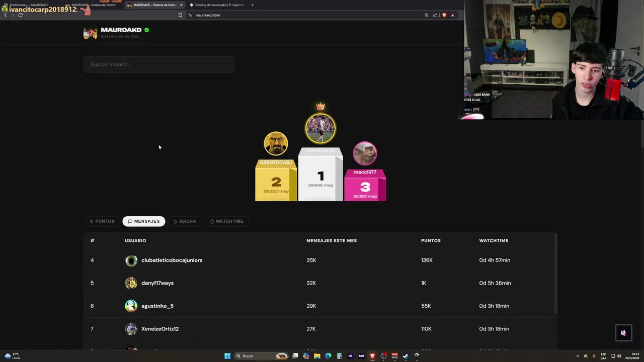644x362 pixels.
Task: Open Brave Rewards triangle icon
Action: pos(452,15)
